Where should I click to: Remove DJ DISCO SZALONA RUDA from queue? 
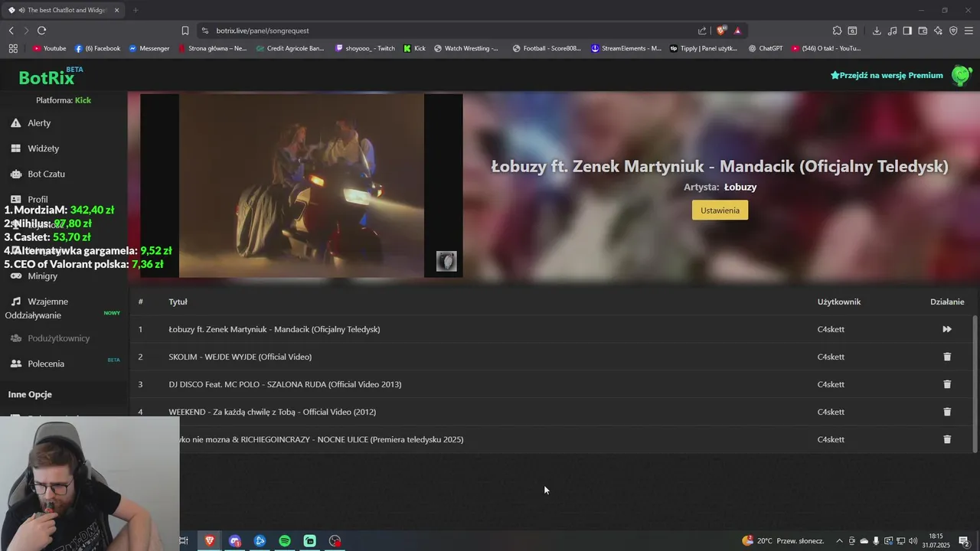947,384
